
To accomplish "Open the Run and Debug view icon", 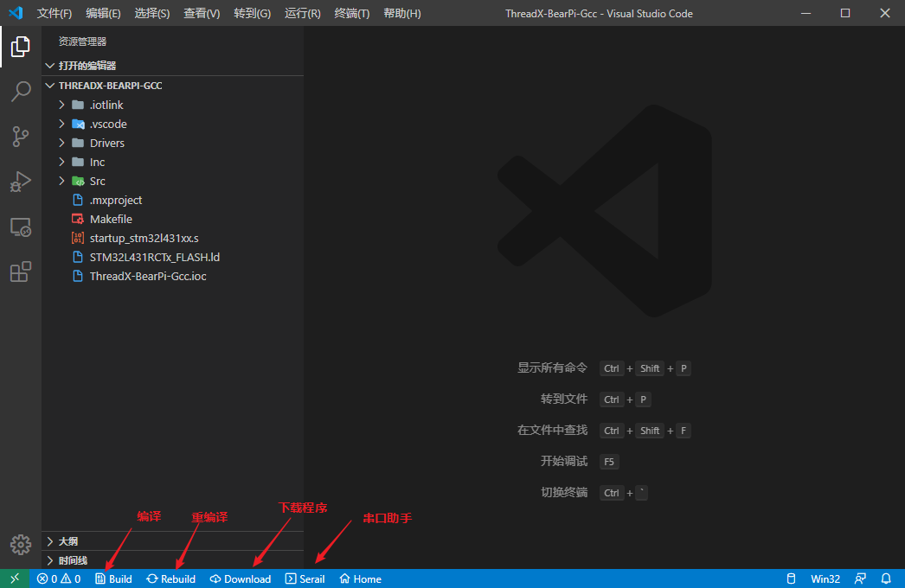I will point(20,182).
